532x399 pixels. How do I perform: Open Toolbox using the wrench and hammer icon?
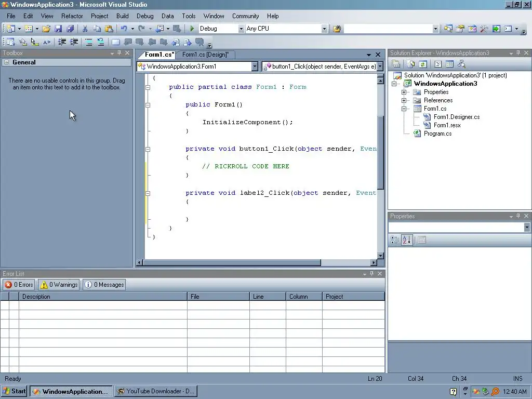pyautogui.click(x=484, y=29)
